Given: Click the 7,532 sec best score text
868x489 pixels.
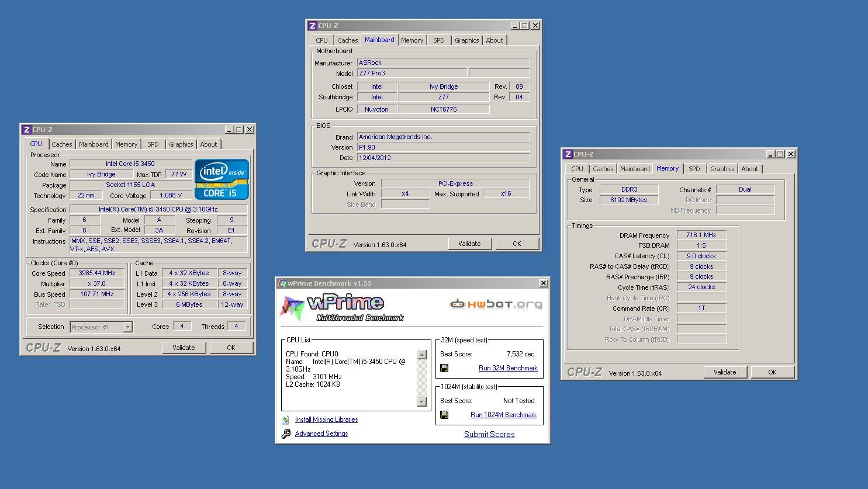Looking at the screenshot, I should click(520, 354).
